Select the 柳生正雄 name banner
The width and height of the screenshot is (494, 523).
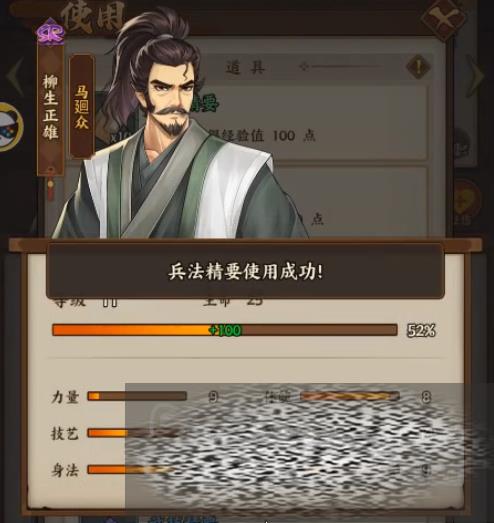pos(50,110)
